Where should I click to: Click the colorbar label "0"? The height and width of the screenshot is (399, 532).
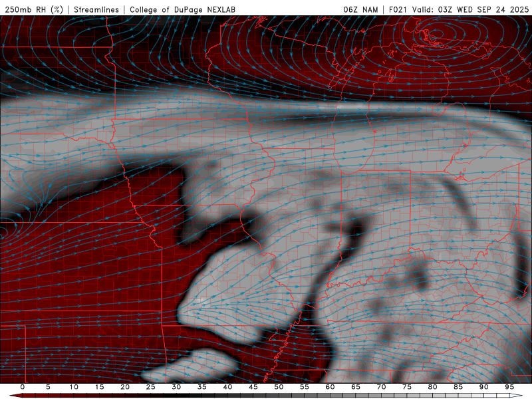click(23, 387)
